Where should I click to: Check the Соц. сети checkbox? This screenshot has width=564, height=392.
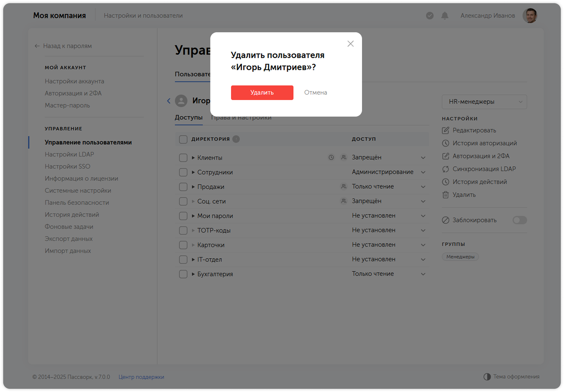pos(183,201)
